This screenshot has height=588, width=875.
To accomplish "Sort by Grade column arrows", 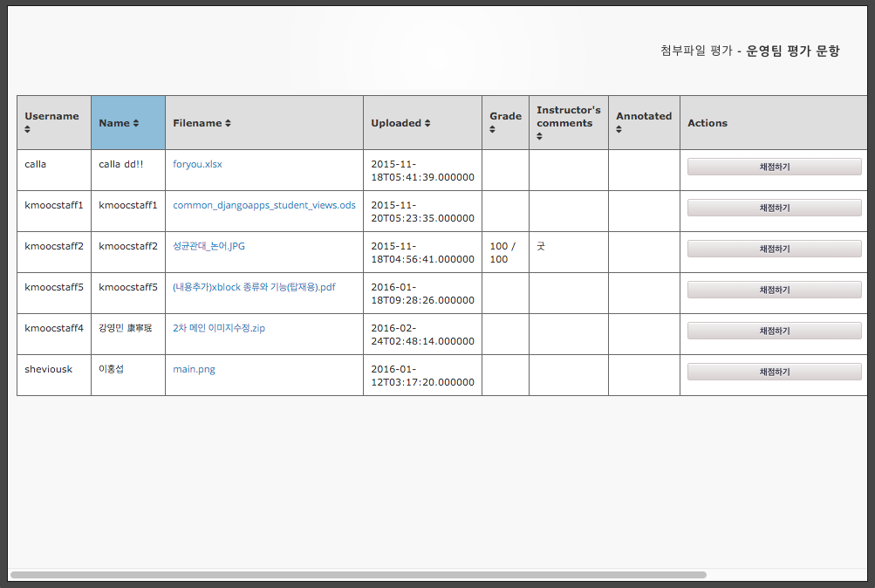I will tap(492, 129).
